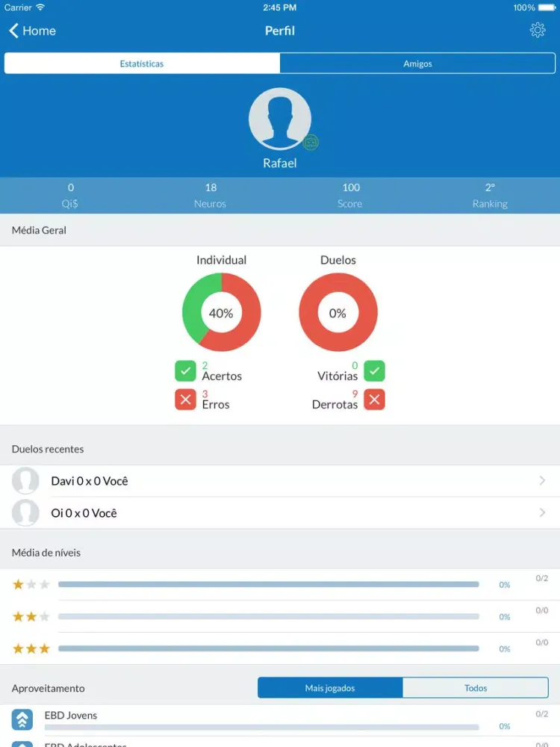Tap the Perfil title
The height and width of the screenshot is (747, 560).
pyautogui.click(x=280, y=31)
